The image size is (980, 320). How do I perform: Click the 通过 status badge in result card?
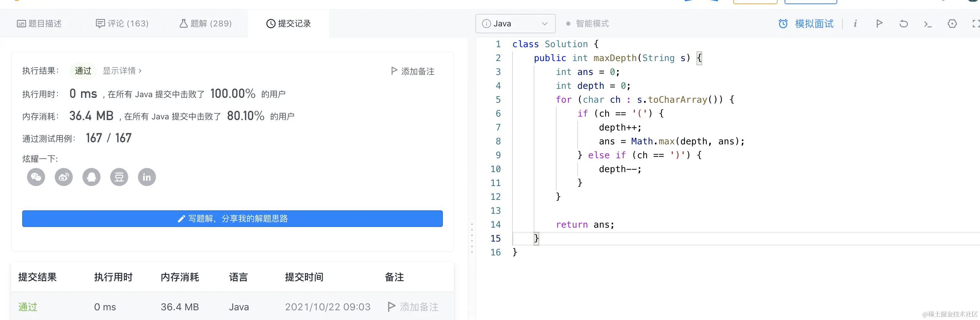[83, 71]
